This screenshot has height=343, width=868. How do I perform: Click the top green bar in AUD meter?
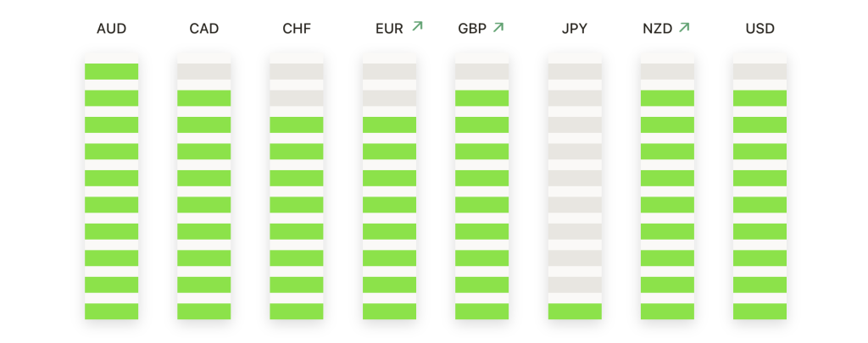point(111,71)
